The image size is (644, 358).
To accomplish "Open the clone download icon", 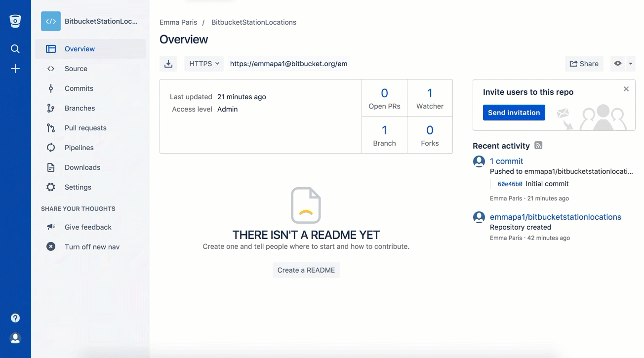I will tap(168, 63).
